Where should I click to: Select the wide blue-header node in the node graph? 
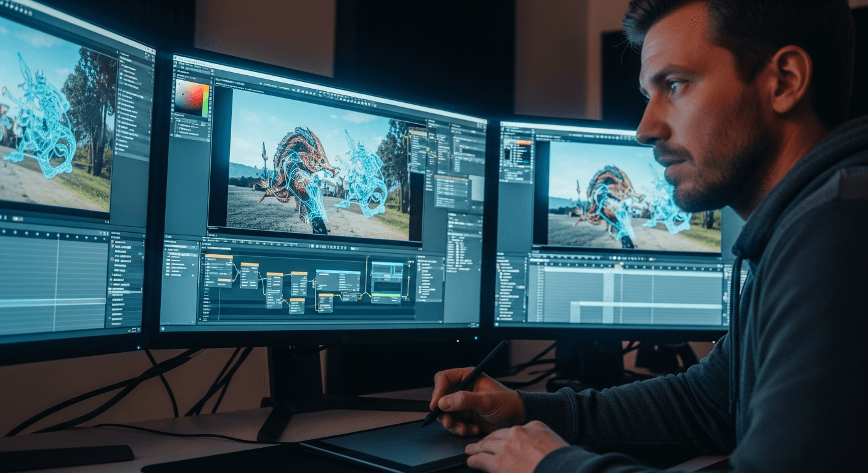pos(338,280)
